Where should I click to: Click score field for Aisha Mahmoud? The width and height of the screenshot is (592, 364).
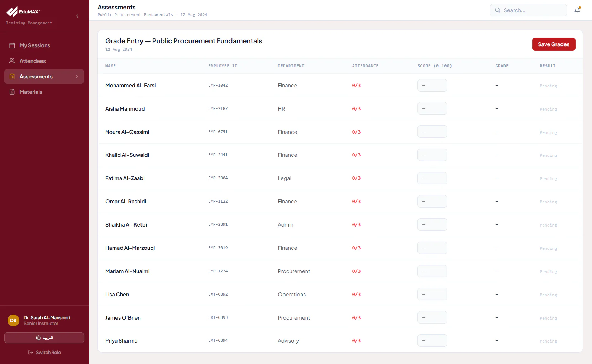[x=432, y=108]
